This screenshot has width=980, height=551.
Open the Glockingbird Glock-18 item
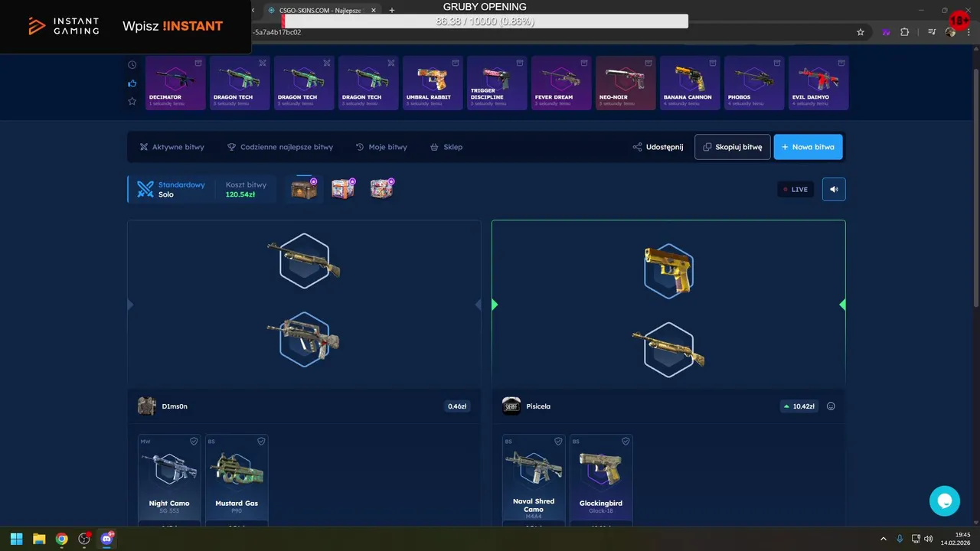[x=601, y=480]
